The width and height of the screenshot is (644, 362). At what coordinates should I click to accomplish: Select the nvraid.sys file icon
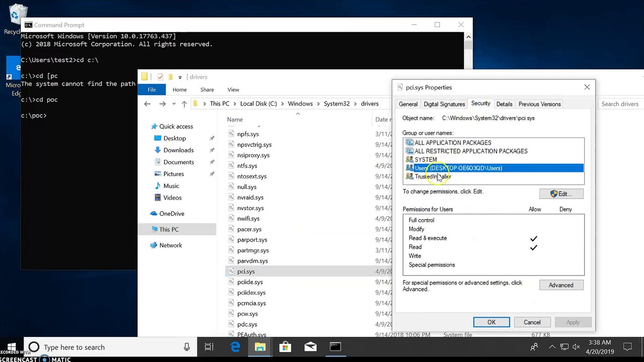pos(231,198)
